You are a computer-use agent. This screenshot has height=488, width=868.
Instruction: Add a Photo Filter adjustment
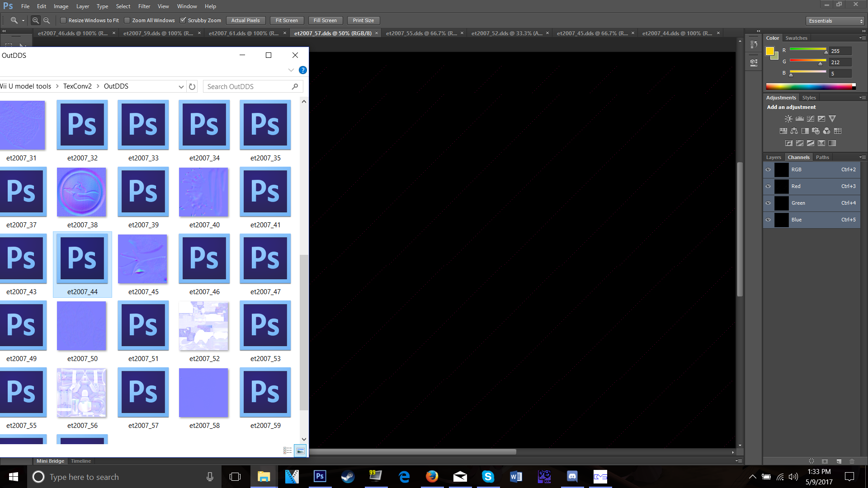tap(816, 131)
